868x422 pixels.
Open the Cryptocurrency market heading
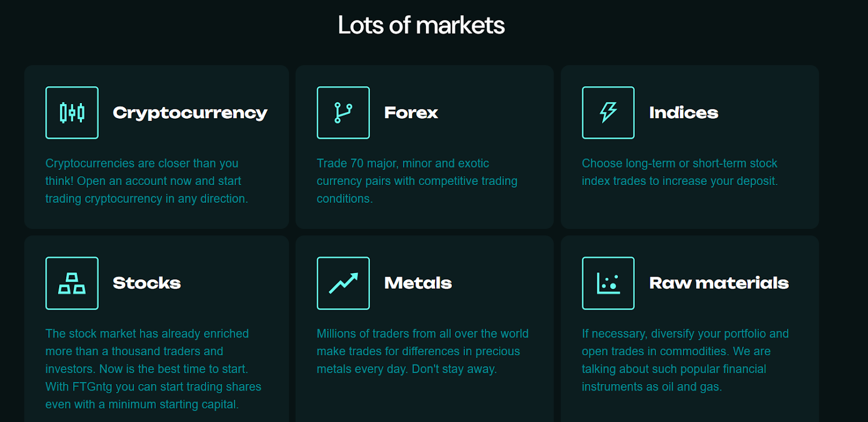click(x=190, y=113)
